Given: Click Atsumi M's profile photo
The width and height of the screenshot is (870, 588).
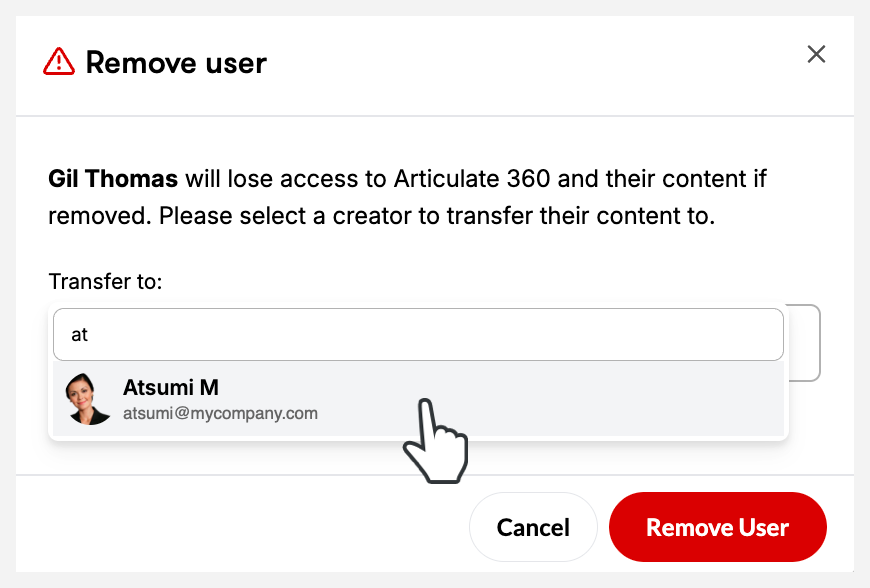Looking at the screenshot, I should pos(88,399).
